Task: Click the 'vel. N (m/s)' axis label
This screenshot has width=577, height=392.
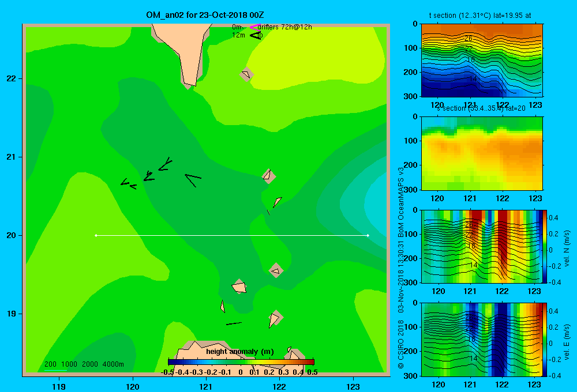Action: (567, 248)
